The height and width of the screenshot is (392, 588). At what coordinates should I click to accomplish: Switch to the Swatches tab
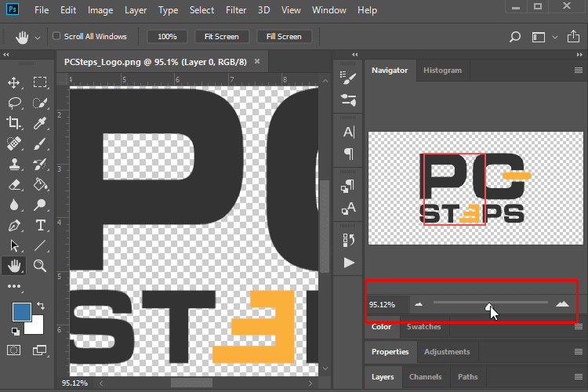423,327
